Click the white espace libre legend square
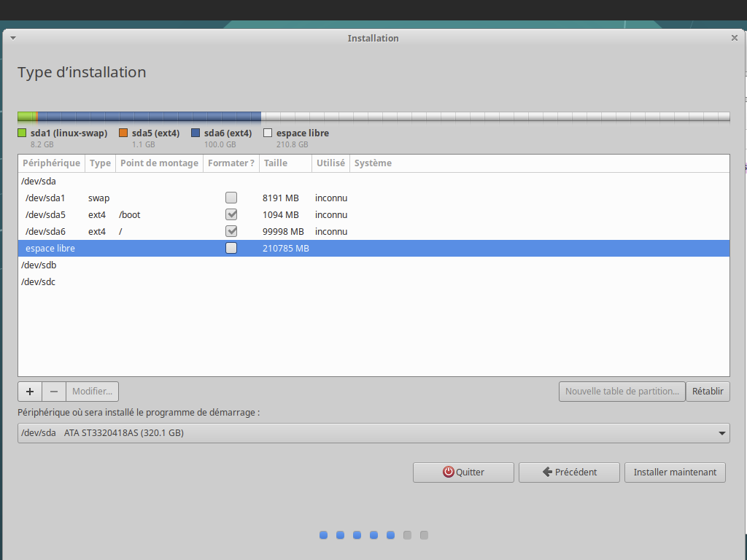 (268, 133)
